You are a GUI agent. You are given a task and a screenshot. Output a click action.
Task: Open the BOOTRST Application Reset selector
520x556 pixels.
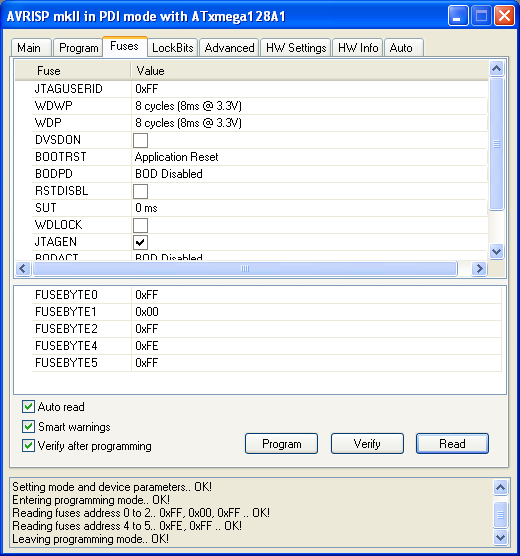[x=309, y=157]
